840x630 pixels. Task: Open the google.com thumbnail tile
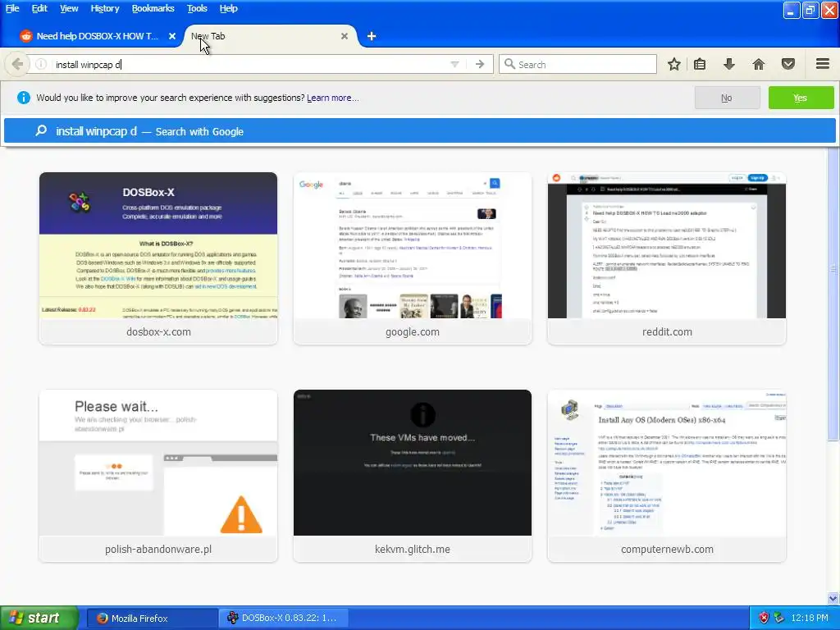point(413,258)
